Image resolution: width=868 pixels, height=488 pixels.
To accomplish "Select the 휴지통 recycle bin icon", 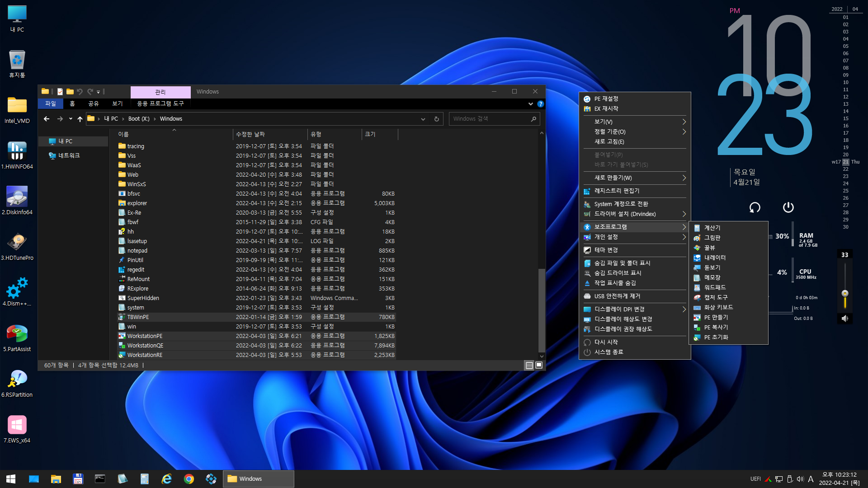I will point(17,64).
